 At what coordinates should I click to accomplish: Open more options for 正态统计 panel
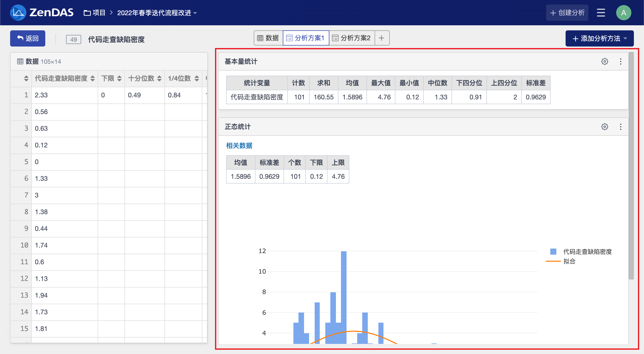coord(620,127)
